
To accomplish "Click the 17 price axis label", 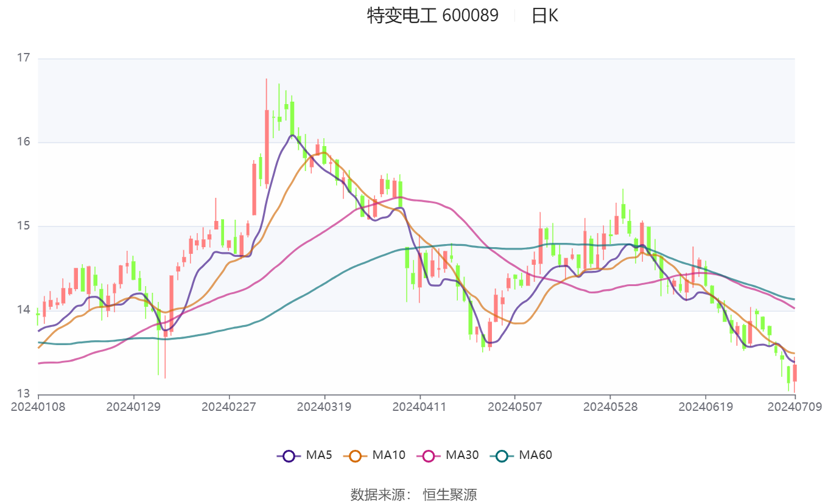I will point(24,58).
